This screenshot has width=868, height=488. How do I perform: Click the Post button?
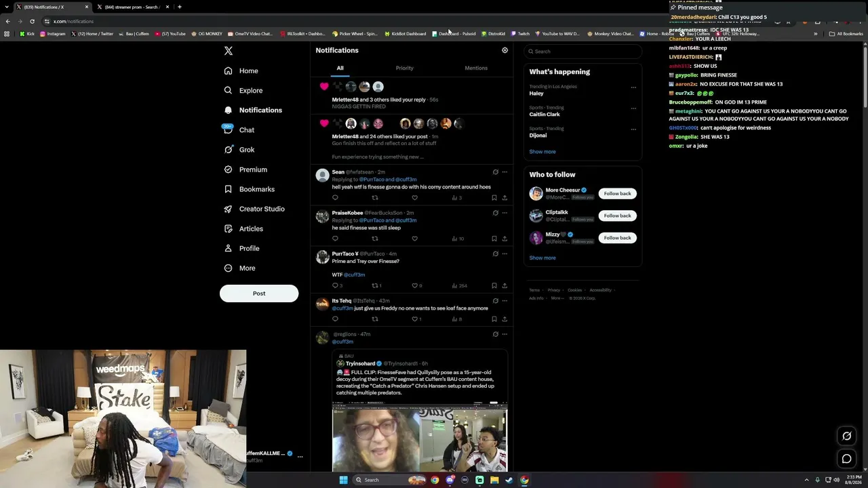(259, 293)
